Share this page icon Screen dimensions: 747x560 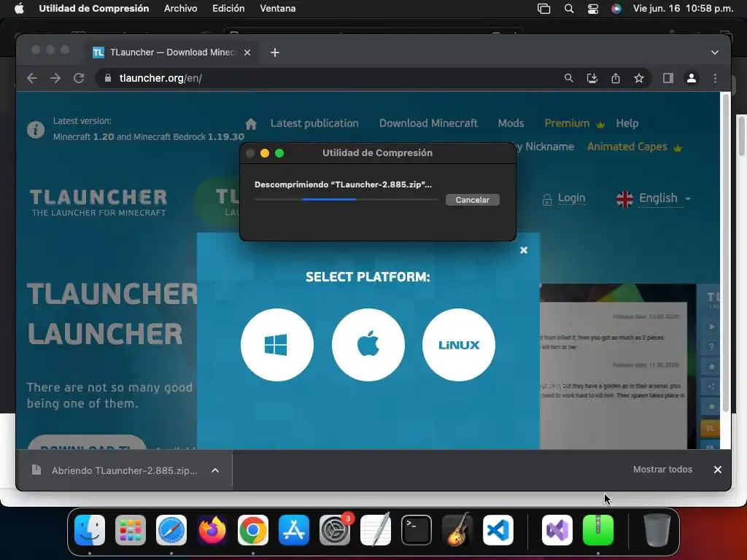click(616, 78)
